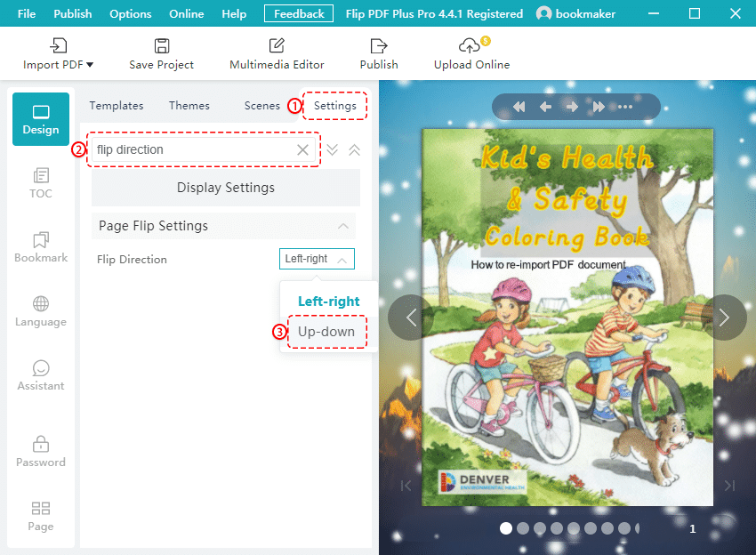Open Upload Online
756x555 pixels.
(x=471, y=53)
